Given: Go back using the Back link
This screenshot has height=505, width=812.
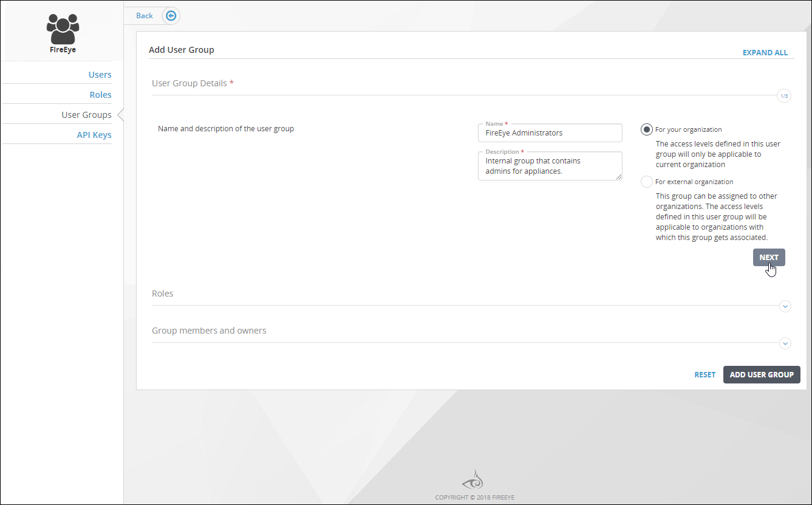Looking at the screenshot, I should (x=145, y=16).
